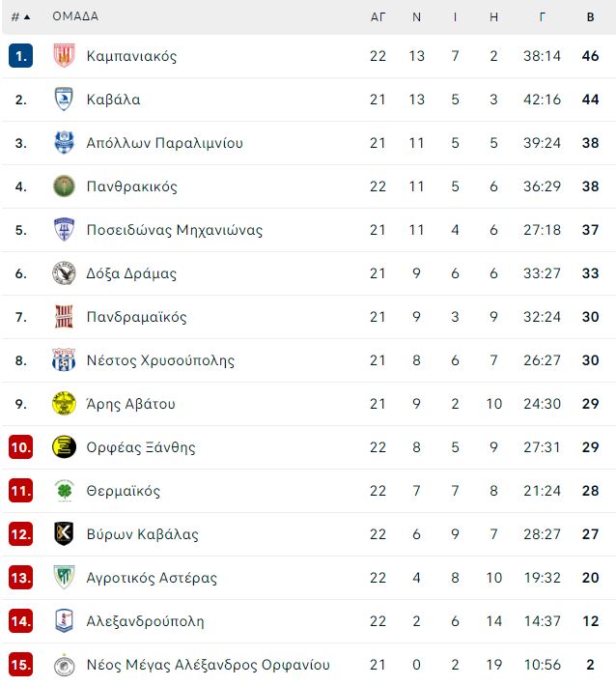
Task: Select the Βύρων Καβάλας black shield icon
Action: point(64,533)
